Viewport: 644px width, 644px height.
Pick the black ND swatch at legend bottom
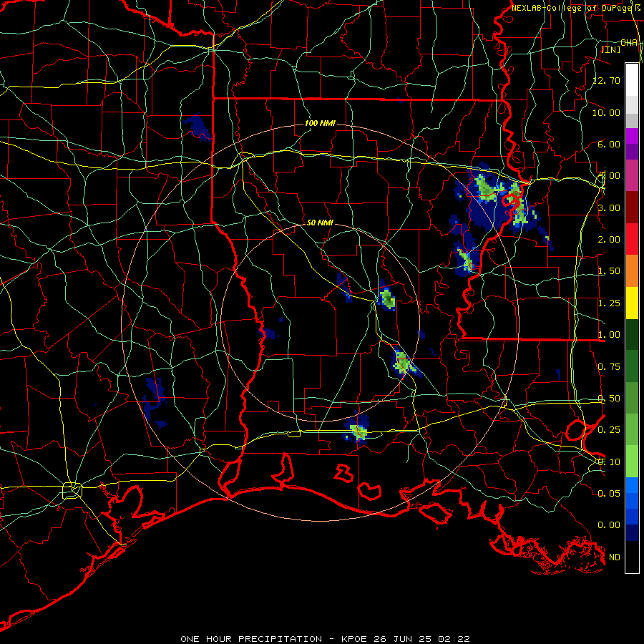[632, 557]
